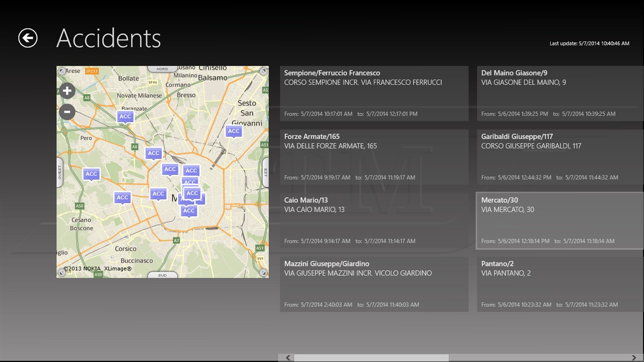Screen dimensions: 644x362
Task: Select the Caio Mario/13 accident entry
Action: (x=374, y=219)
